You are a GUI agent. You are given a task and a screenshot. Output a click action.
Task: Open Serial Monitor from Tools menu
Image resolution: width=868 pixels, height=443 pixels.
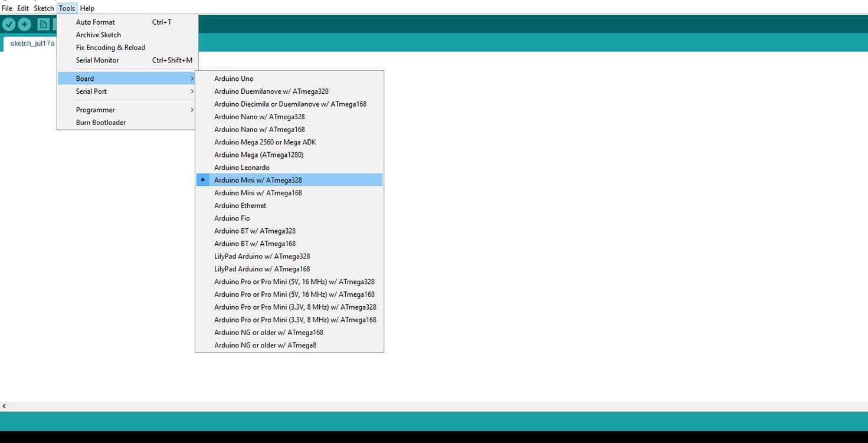tap(127, 60)
